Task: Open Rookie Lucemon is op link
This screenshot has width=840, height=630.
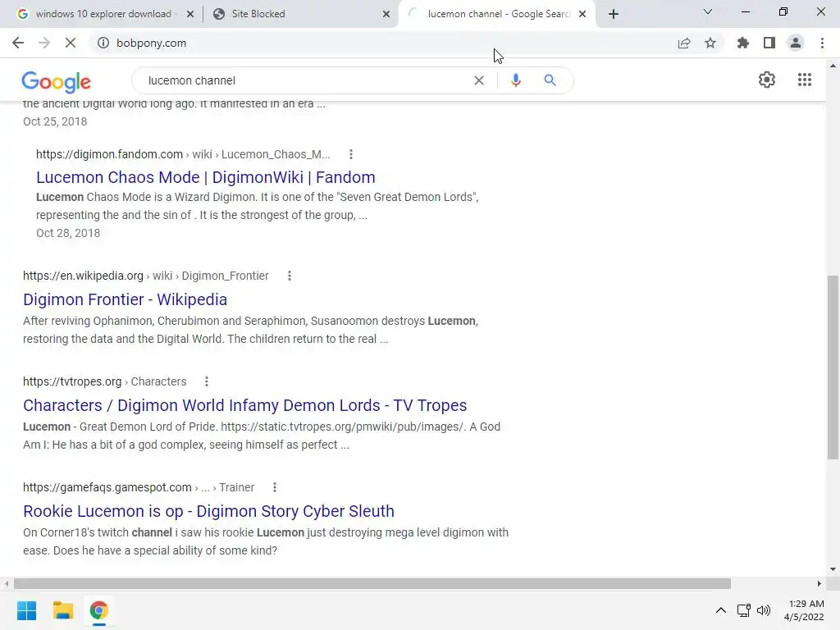Action: pyautogui.click(x=208, y=511)
